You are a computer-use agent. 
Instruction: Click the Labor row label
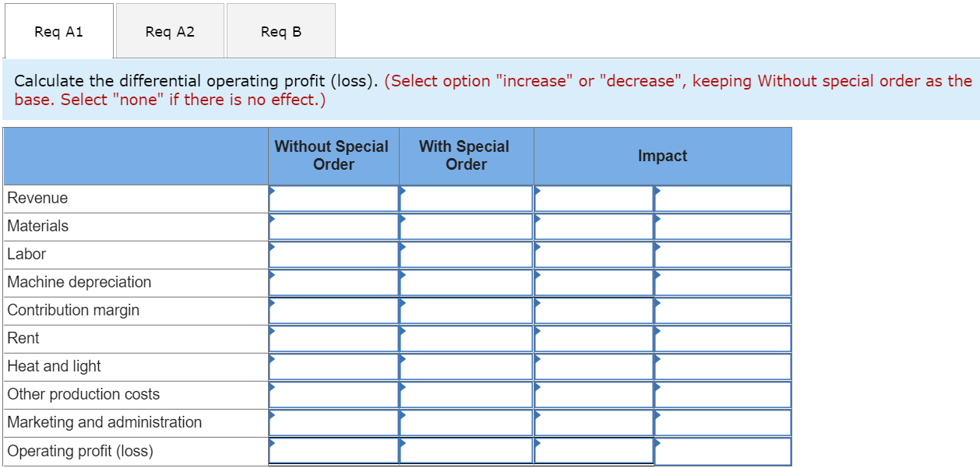[x=26, y=255]
